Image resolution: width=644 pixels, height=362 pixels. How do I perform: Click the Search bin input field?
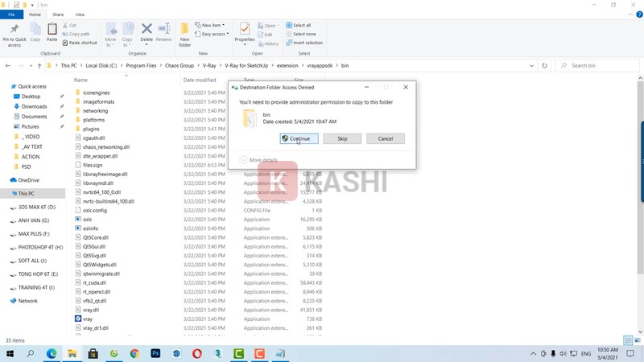click(x=600, y=65)
